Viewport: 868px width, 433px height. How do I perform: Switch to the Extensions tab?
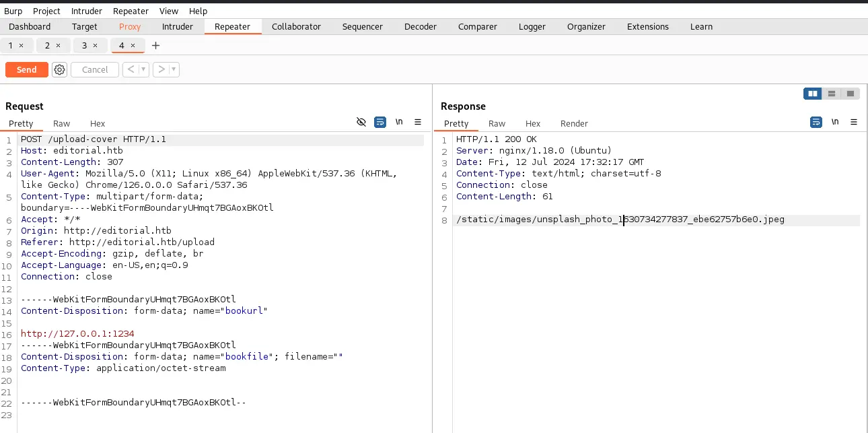pos(648,27)
